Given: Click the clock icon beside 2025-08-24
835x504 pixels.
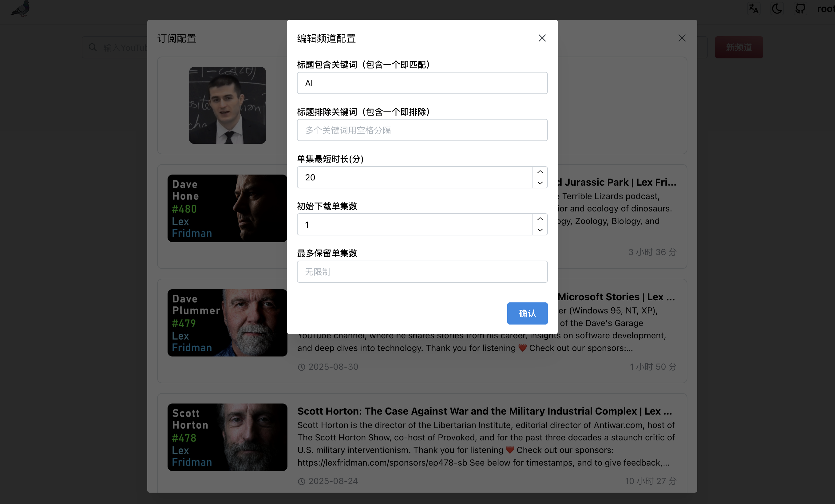Looking at the screenshot, I should click(301, 482).
